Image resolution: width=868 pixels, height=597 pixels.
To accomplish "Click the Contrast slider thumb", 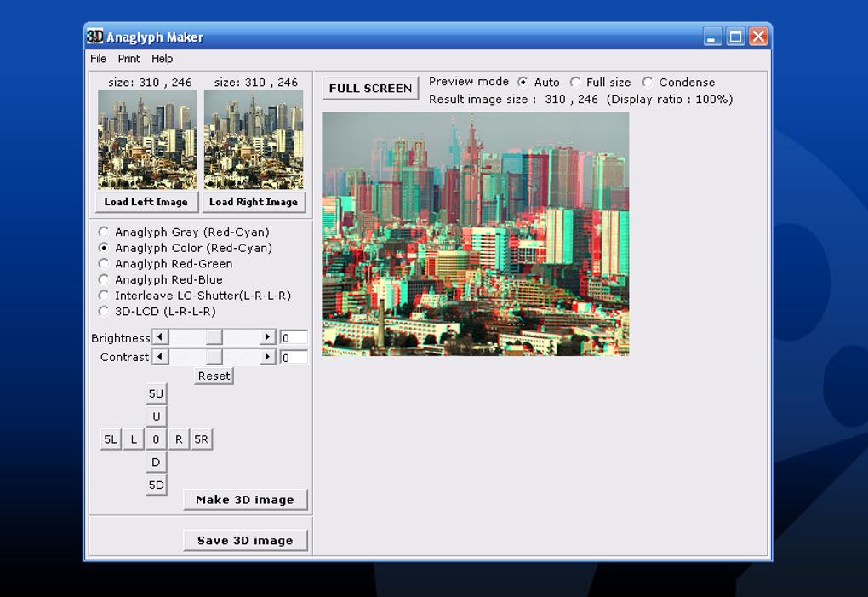I will 214,357.
